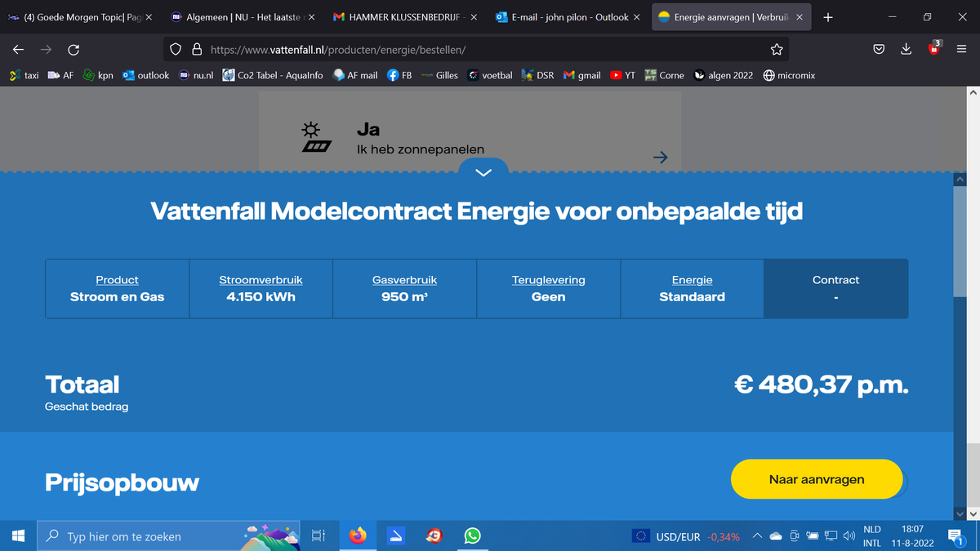This screenshot has width=980, height=551.
Task: Close the 'Algemeen | NU' tab
Action: coord(310,17)
